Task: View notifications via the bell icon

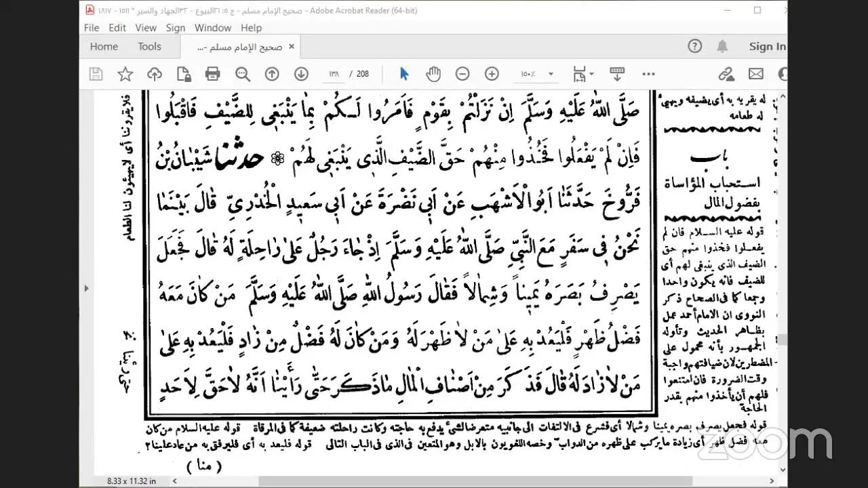Action: tap(723, 46)
